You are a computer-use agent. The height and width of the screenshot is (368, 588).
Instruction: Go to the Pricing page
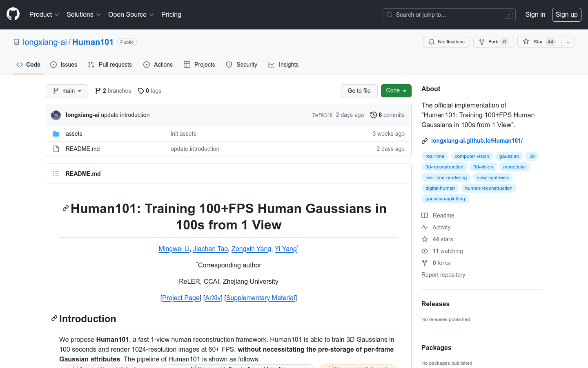pos(171,14)
